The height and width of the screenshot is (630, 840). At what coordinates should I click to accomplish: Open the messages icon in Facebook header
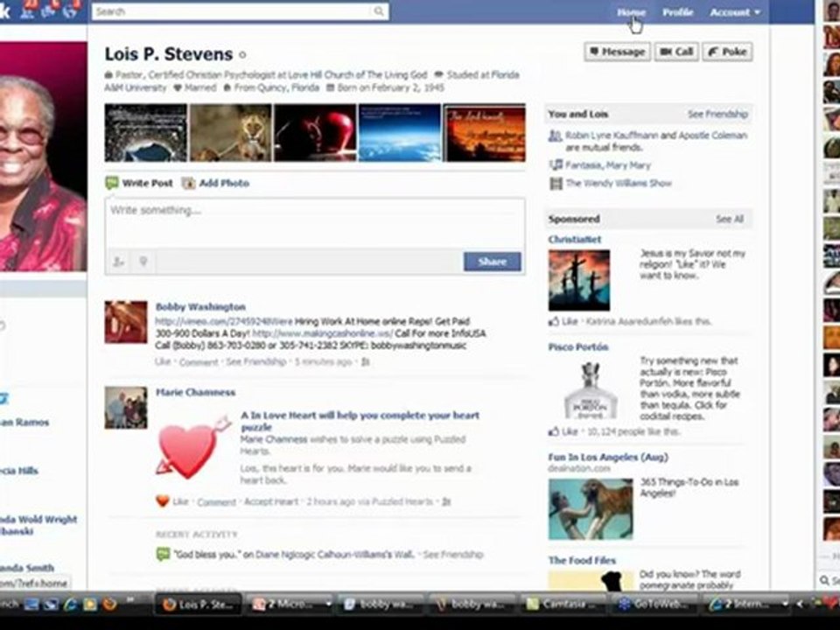(x=49, y=10)
